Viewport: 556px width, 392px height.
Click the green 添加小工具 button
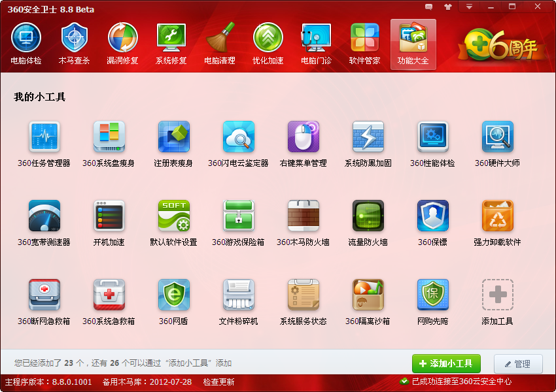(446, 364)
